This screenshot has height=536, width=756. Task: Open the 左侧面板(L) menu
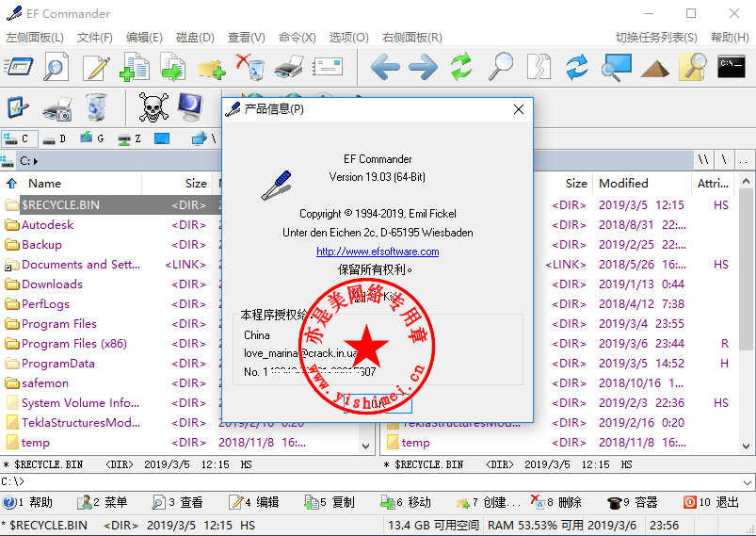coord(35,38)
